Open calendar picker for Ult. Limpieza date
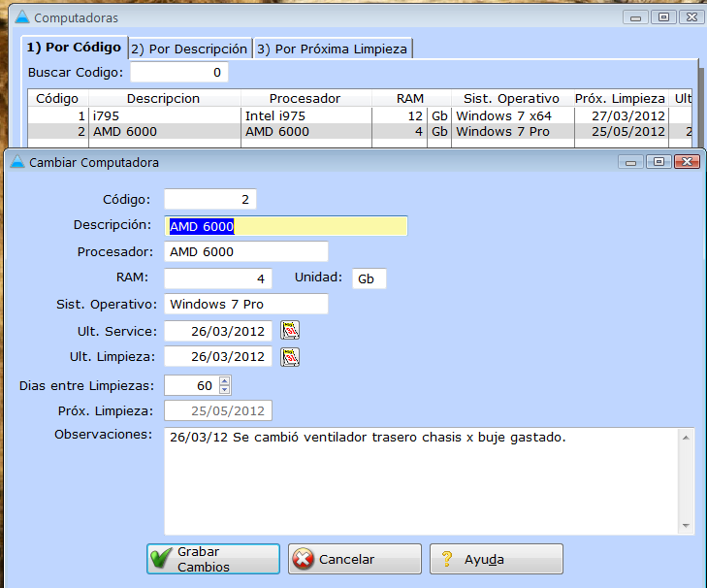Image resolution: width=707 pixels, height=588 pixels. 290,357
